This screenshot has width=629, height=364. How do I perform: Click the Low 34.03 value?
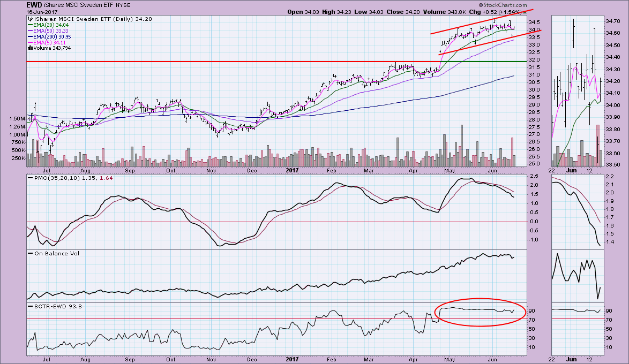368,12
